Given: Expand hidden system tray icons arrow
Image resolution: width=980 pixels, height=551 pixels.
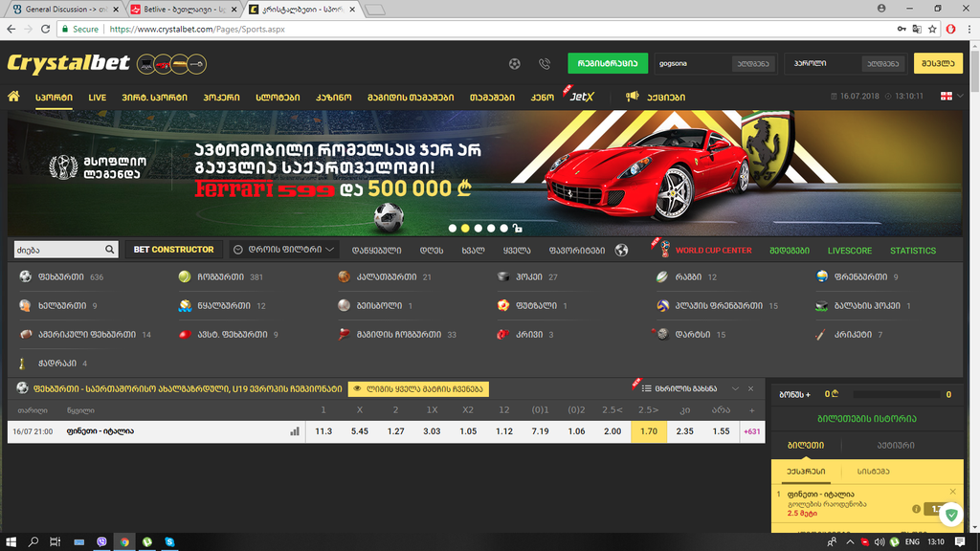Looking at the screenshot, I should pos(850,541).
